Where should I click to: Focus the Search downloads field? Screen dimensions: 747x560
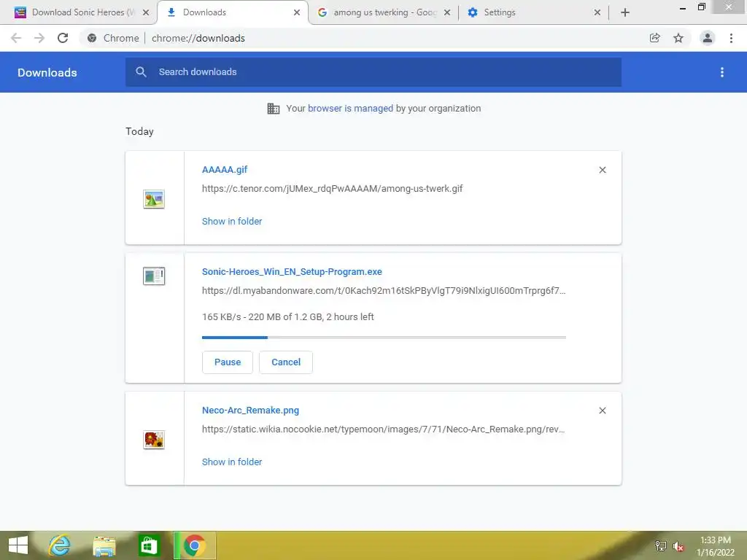373,72
